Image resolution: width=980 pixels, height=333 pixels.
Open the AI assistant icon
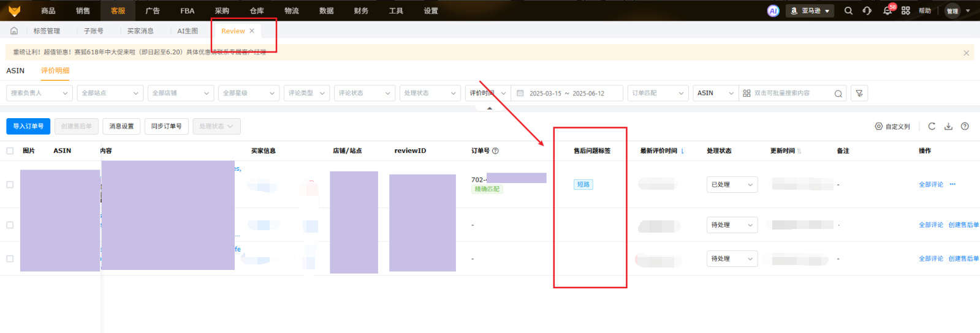pos(773,11)
